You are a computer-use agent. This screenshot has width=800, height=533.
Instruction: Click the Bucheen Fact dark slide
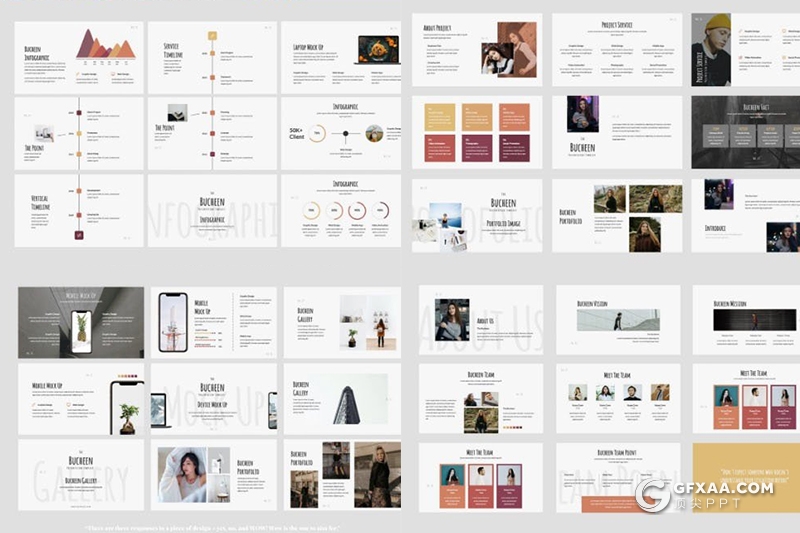pos(744,132)
